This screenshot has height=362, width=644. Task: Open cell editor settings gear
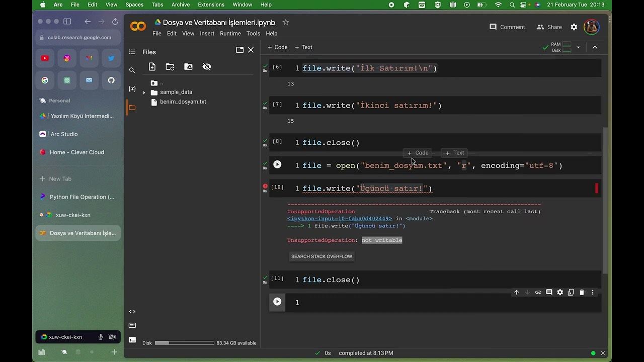click(560, 292)
